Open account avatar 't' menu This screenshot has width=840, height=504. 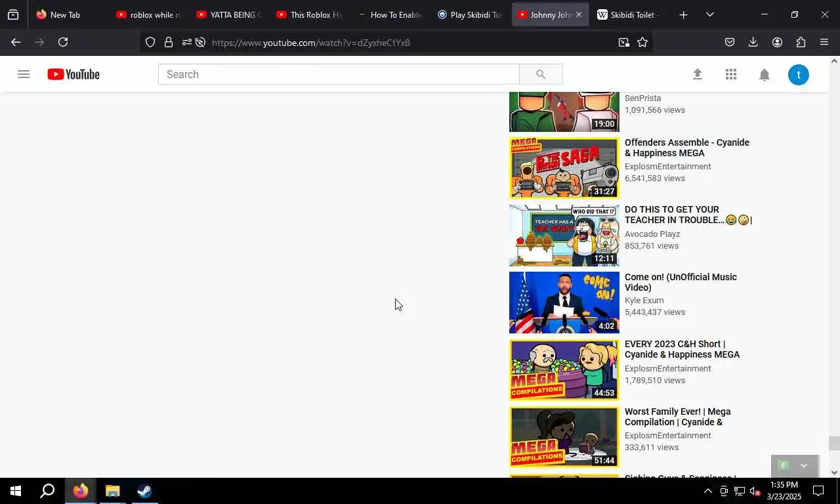click(x=799, y=74)
